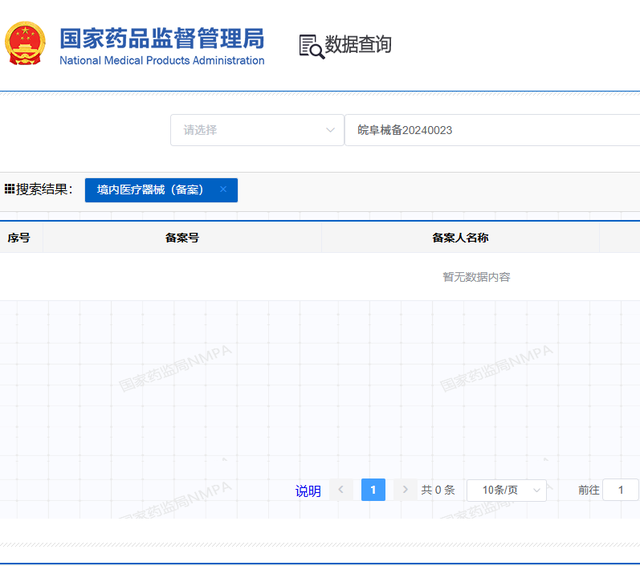The width and height of the screenshot is (640, 566).
Task: Open the 说明 link
Action: (x=308, y=491)
